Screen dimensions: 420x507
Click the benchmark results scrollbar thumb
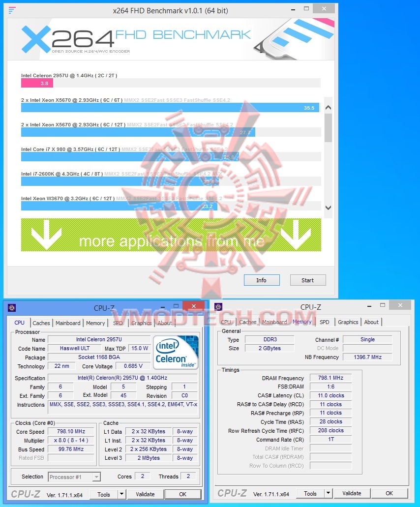[x=328, y=128]
